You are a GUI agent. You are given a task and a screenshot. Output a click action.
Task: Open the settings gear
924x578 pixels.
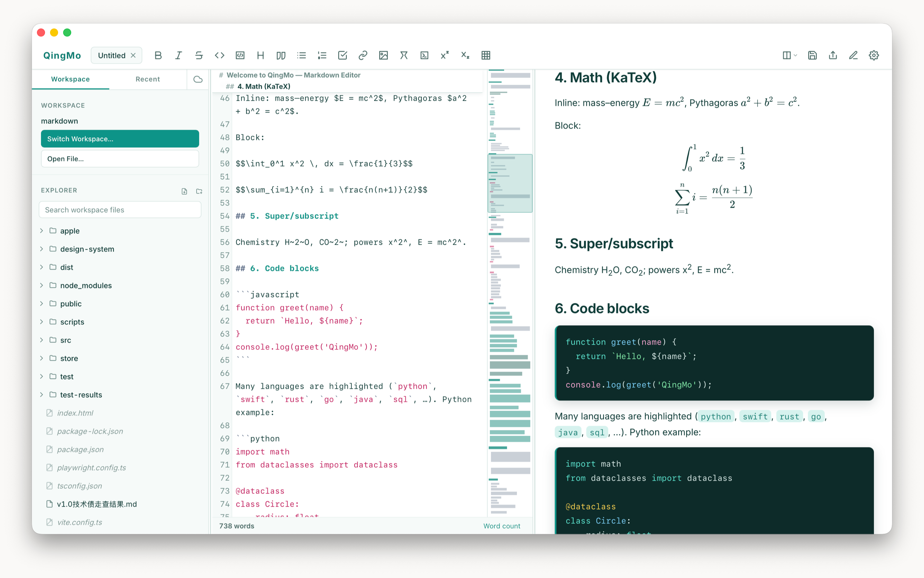click(874, 56)
